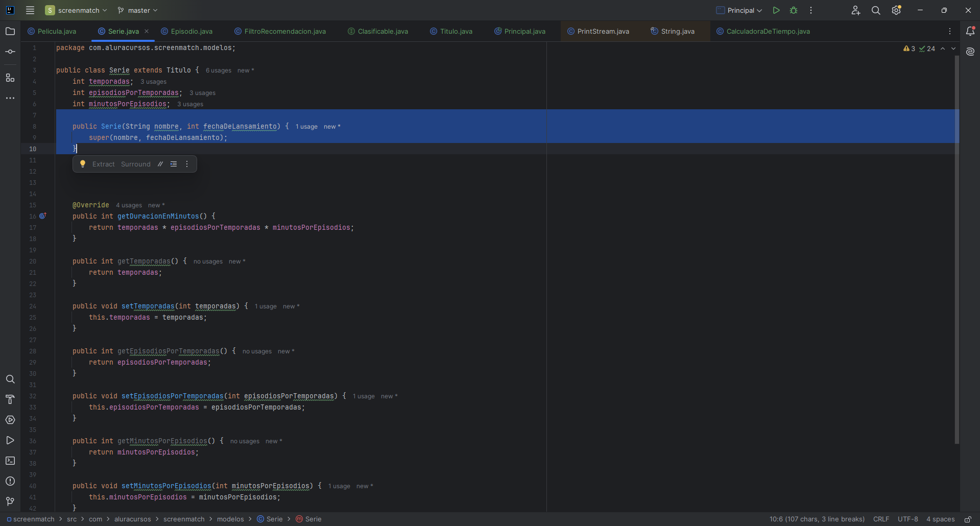
Task: Click the 6 usages hint on class Serie
Action: (219, 70)
